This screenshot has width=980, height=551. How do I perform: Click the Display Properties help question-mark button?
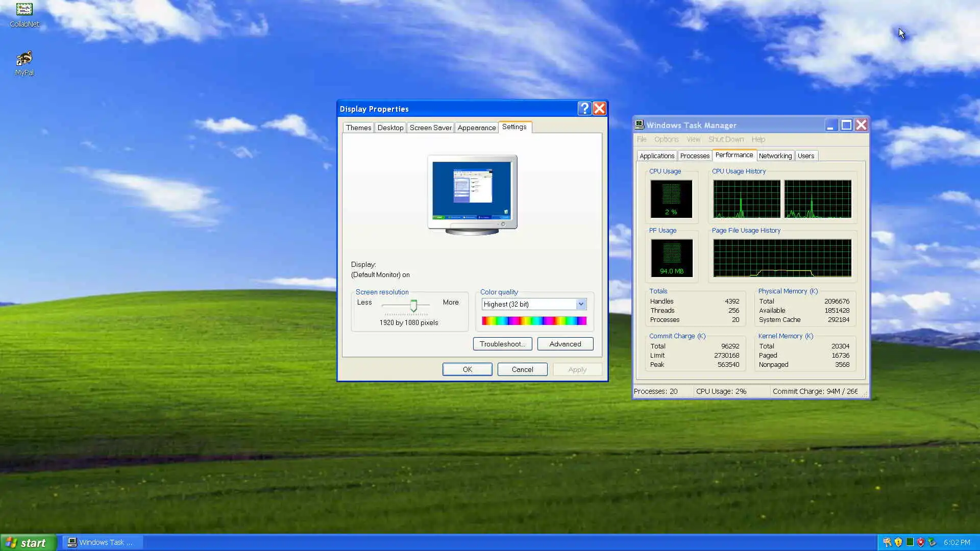point(584,109)
